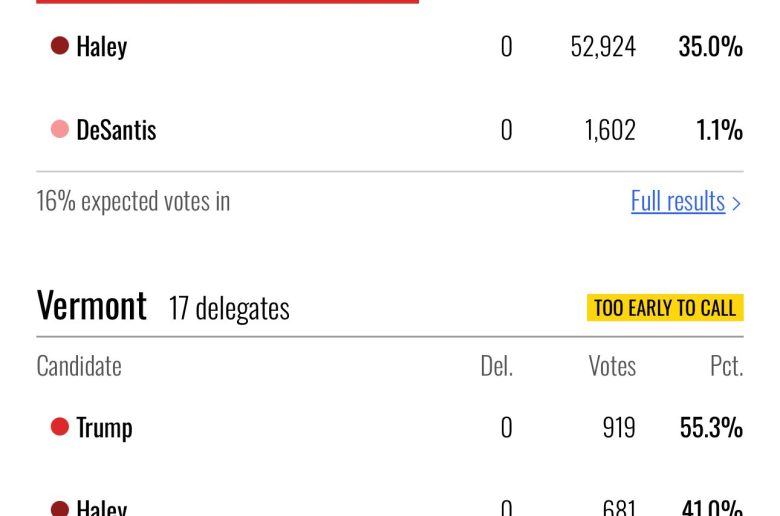Image resolution: width=780 pixels, height=516 pixels.
Task: Open the Full results link
Action: pyautogui.click(x=677, y=201)
